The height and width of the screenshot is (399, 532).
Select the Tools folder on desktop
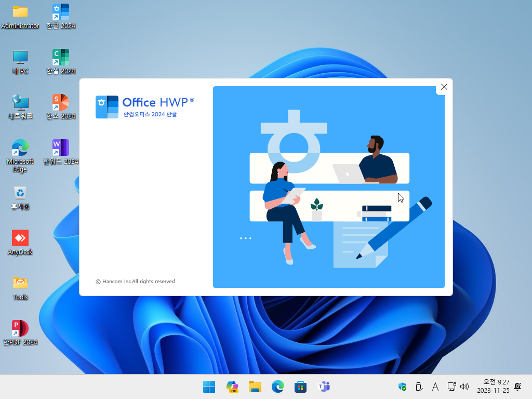[x=20, y=288]
